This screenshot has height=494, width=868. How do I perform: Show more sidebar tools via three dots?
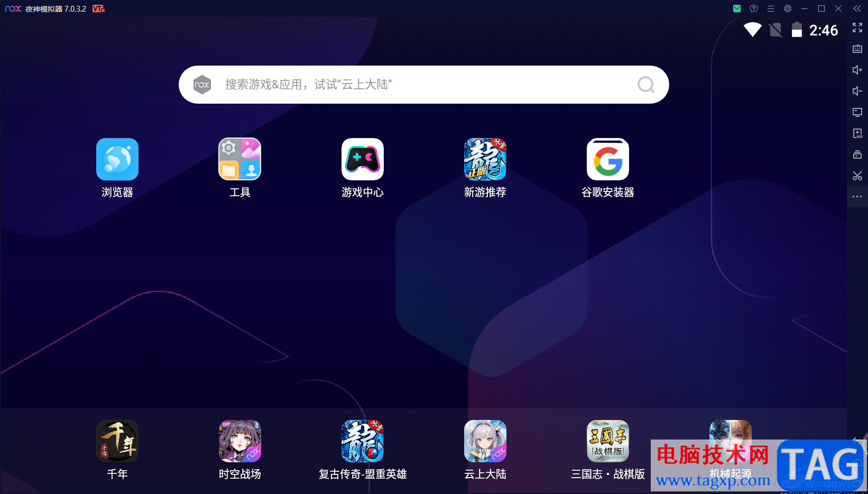(x=857, y=196)
